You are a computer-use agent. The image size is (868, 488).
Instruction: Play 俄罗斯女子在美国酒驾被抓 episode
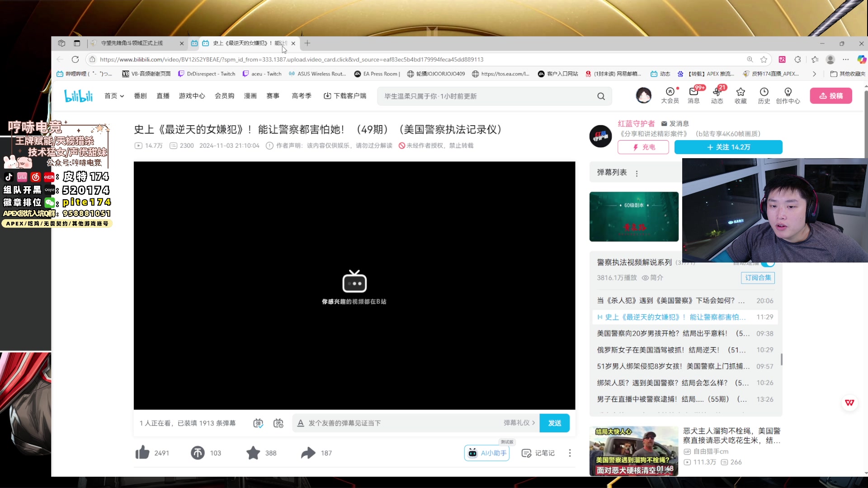[685, 350]
